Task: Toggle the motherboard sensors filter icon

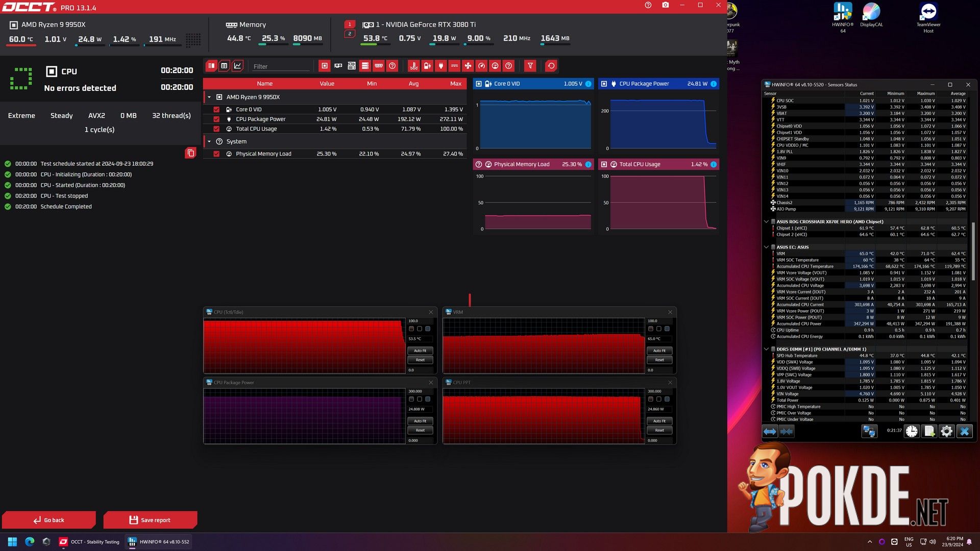Action: pyautogui.click(x=352, y=66)
